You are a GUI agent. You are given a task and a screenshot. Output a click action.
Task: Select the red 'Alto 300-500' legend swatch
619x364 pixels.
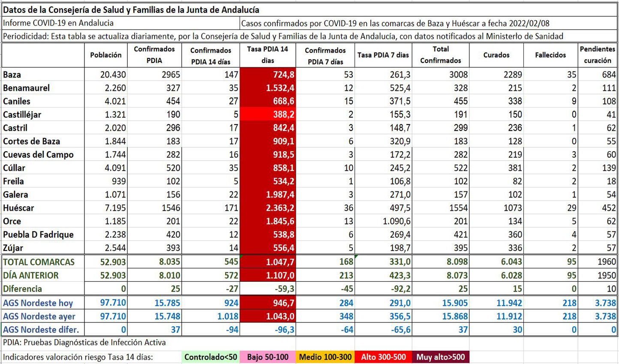point(383,357)
